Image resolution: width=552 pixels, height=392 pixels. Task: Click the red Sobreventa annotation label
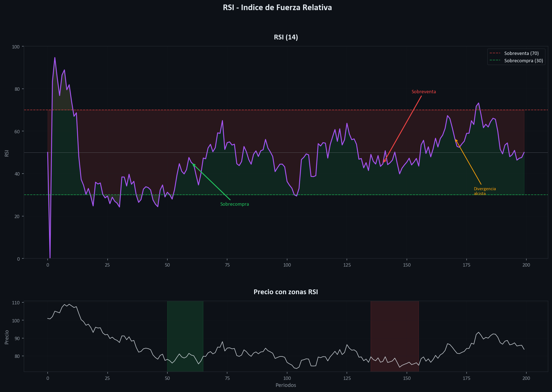pyautogui.click(x=424, y=92)
